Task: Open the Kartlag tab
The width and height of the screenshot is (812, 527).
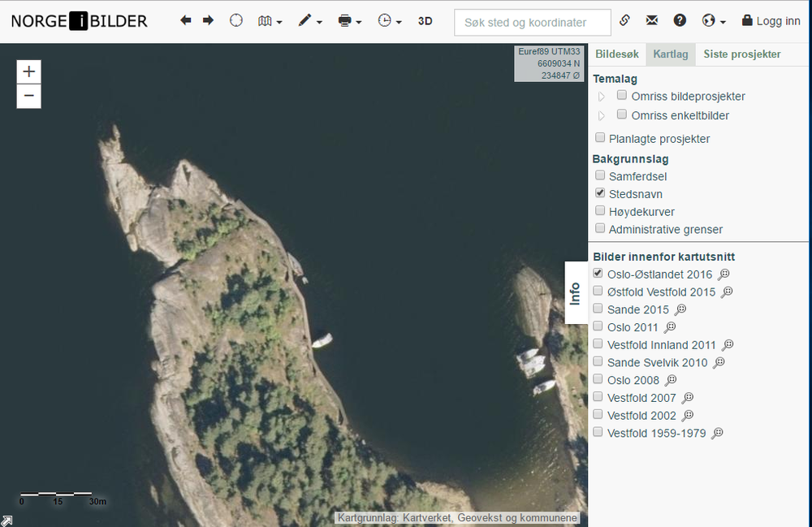Action: 670,54
